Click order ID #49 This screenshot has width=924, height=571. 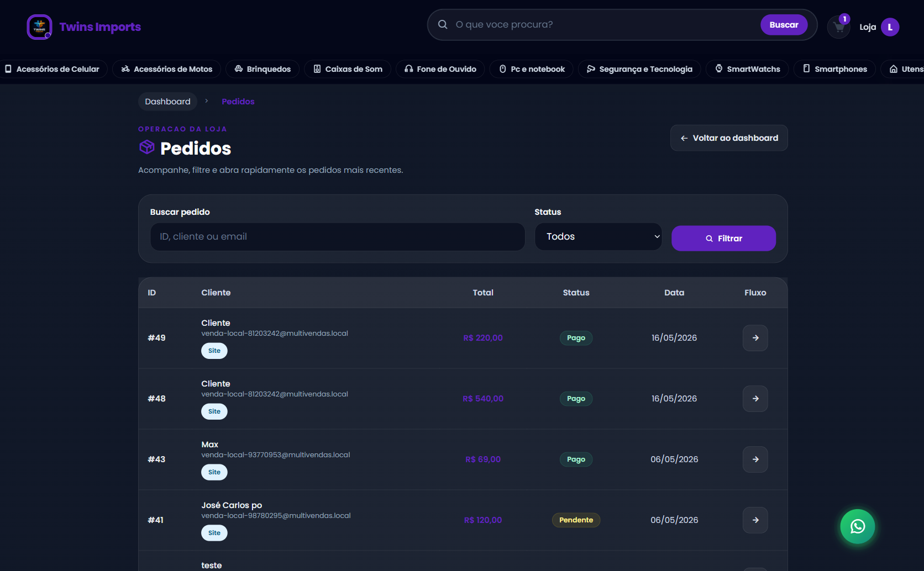coord(156,338)
